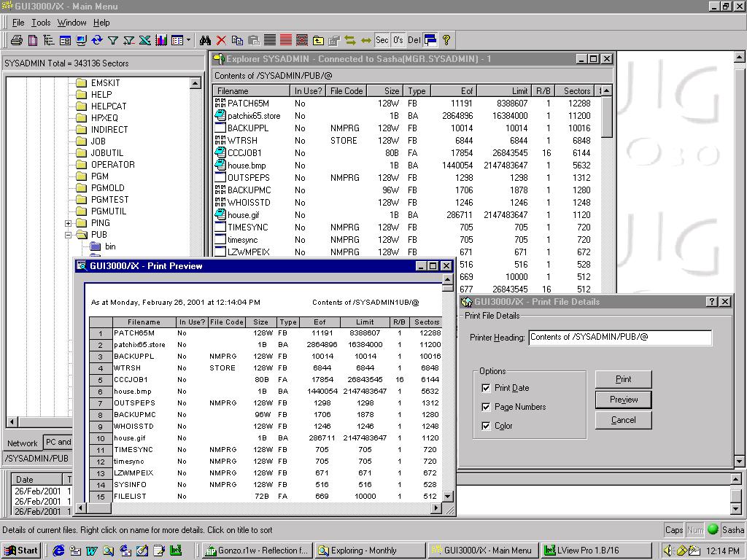Click the yellow question mark help icon
The width and height of the screenshot is (747, 560).
point(446,41)
